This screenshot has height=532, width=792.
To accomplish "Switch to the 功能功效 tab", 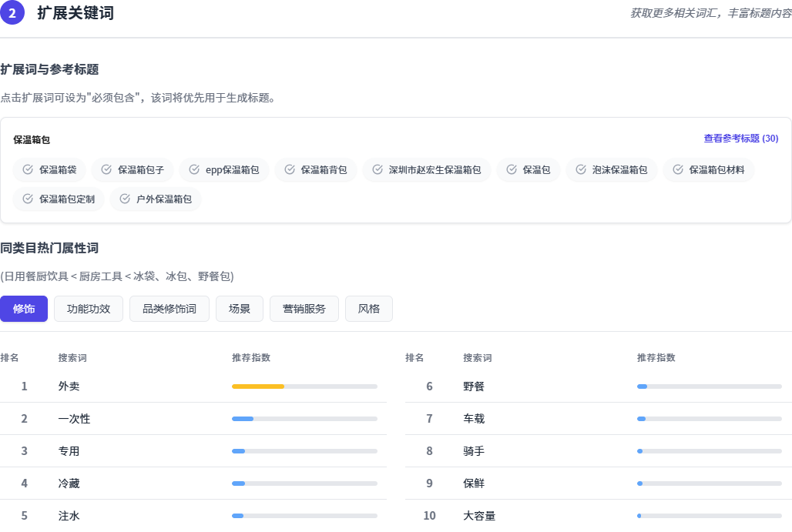I will click(x=89, y=309).
